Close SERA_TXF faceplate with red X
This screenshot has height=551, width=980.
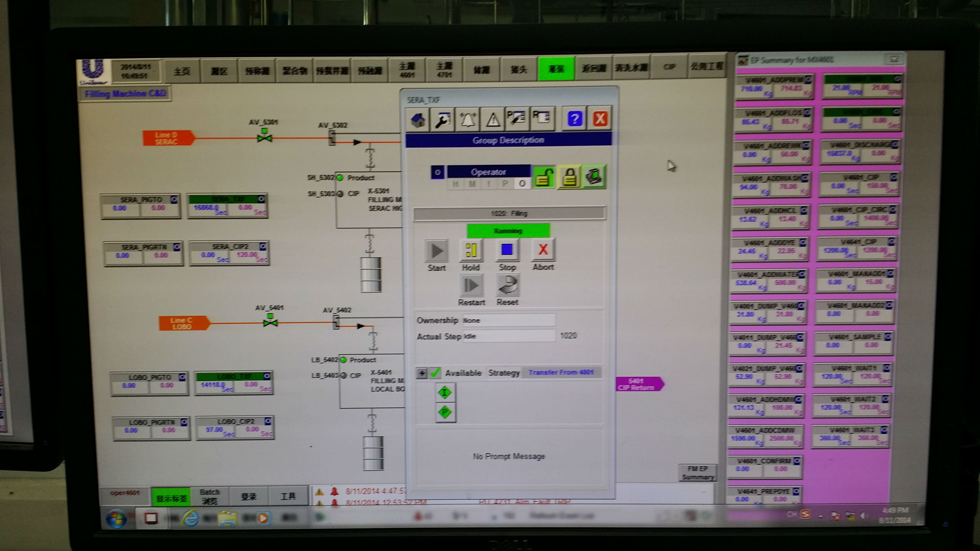click(600, 118)
